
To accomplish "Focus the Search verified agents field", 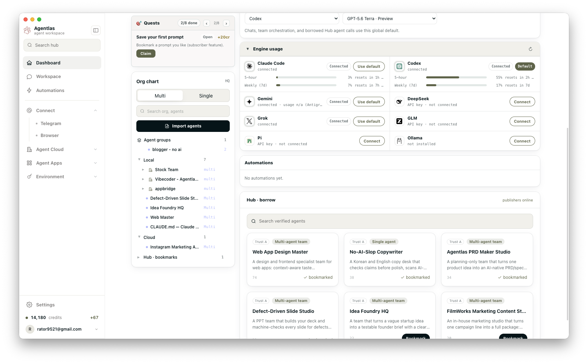I will click(390, 221).
